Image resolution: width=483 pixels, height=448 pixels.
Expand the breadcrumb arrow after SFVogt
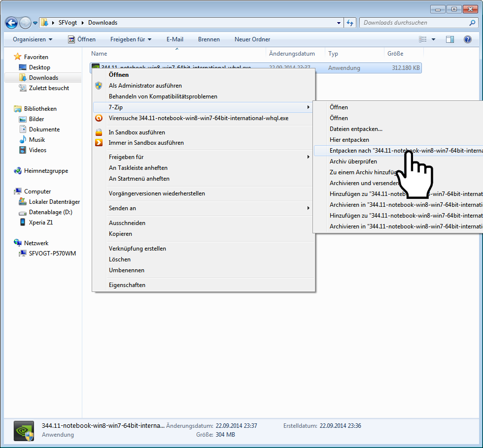pos(83,23)
